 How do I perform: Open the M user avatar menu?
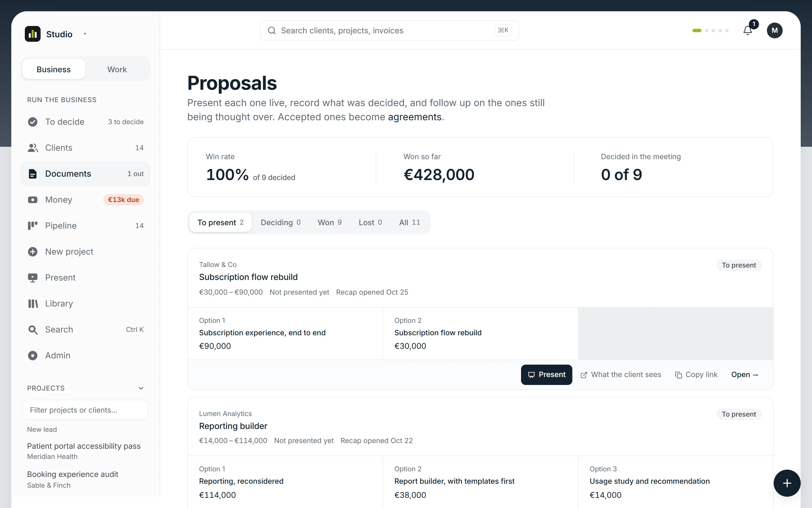775,30
